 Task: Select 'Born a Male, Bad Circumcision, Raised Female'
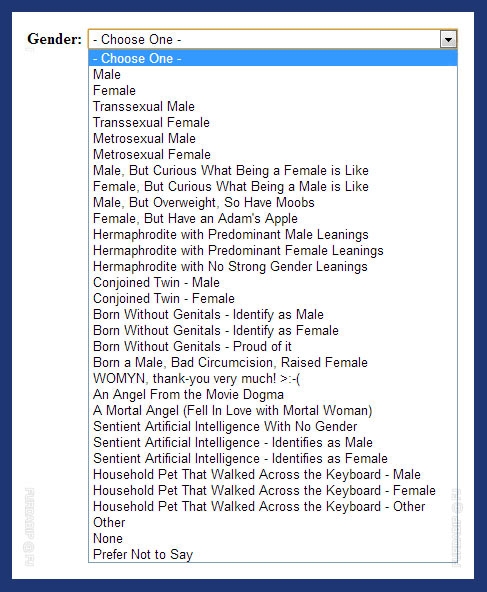pyautogui.click(x=273, y=362)
